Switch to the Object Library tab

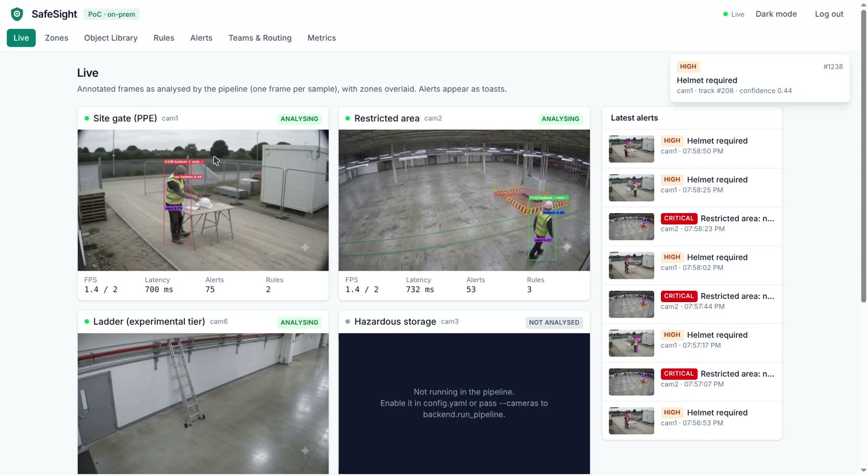pyautogui.click(x=111, y=38)
